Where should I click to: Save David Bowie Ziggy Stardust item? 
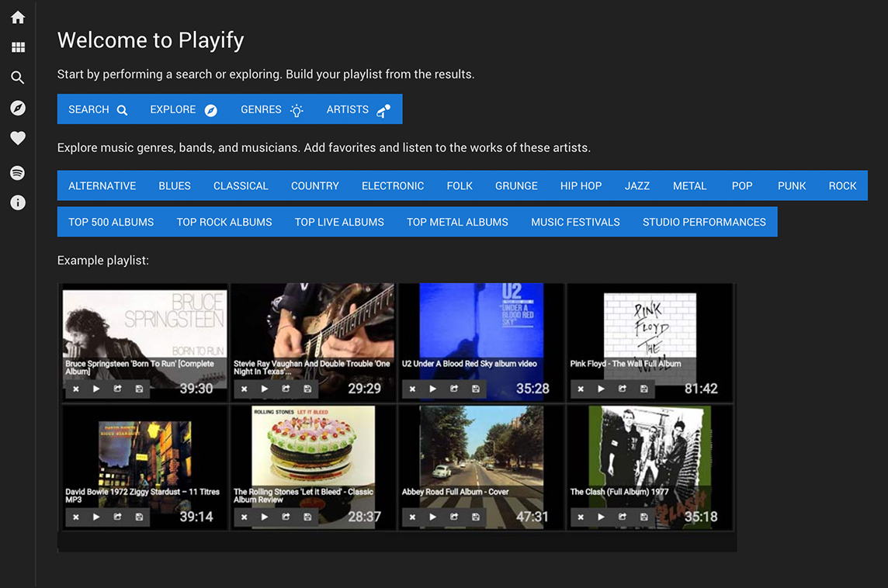[139, 517]
